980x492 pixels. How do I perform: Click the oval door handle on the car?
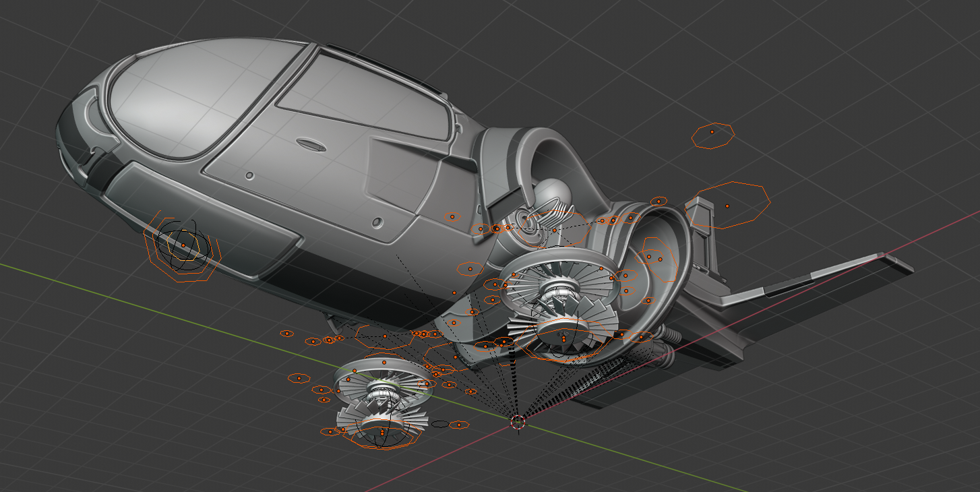(x=309, y=144)
